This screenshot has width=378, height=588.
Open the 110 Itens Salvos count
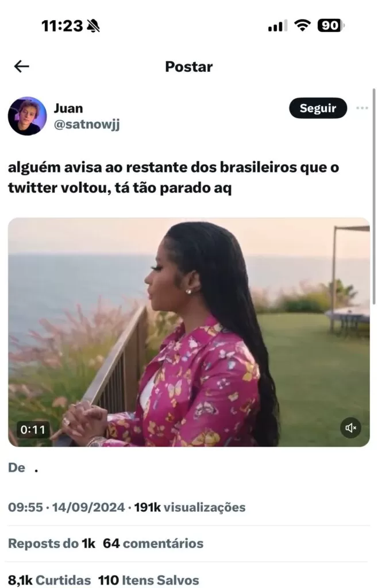tap(148, 580)
